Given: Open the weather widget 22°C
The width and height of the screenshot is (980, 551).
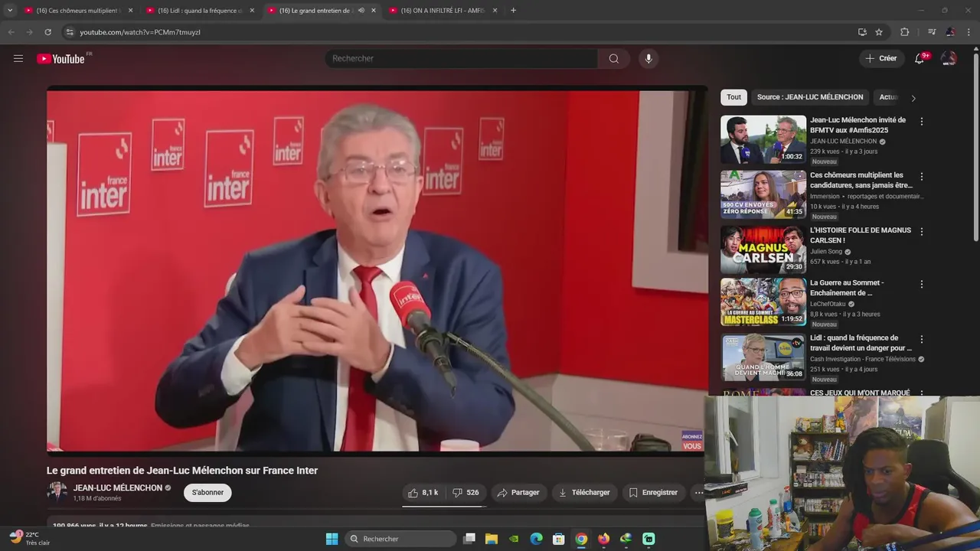Looking at the screenshot, I should tap(31, 538).
